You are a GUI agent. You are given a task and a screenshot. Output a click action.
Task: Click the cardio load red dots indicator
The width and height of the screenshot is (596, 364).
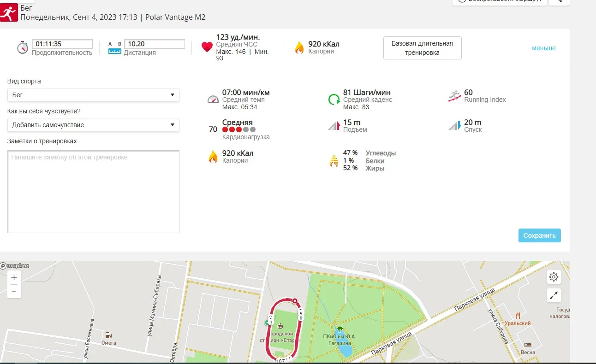tap(239, 129)
